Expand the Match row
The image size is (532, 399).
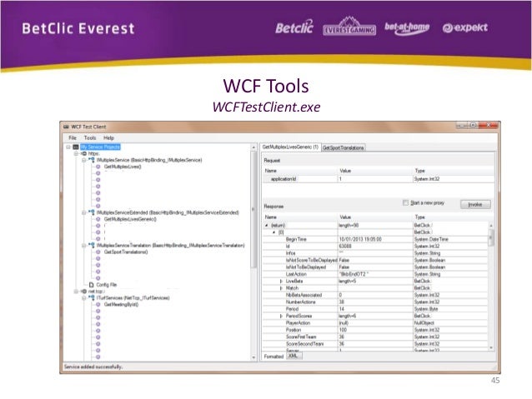tap(281, 288)
